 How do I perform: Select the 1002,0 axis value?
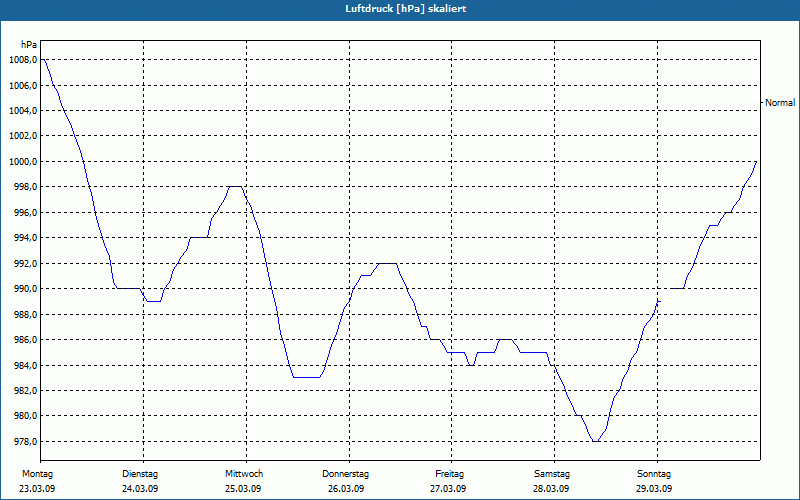(x=23, y=136)
